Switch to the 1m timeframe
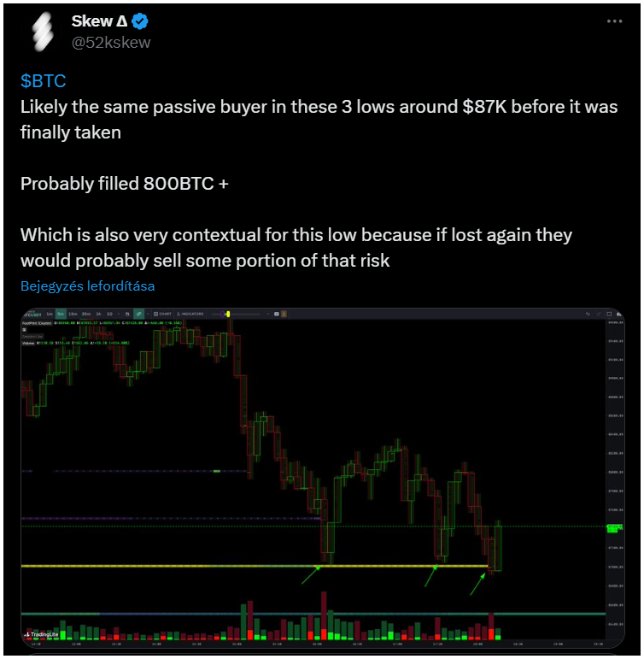Viewport: 644px width, 659px height. 50,314
